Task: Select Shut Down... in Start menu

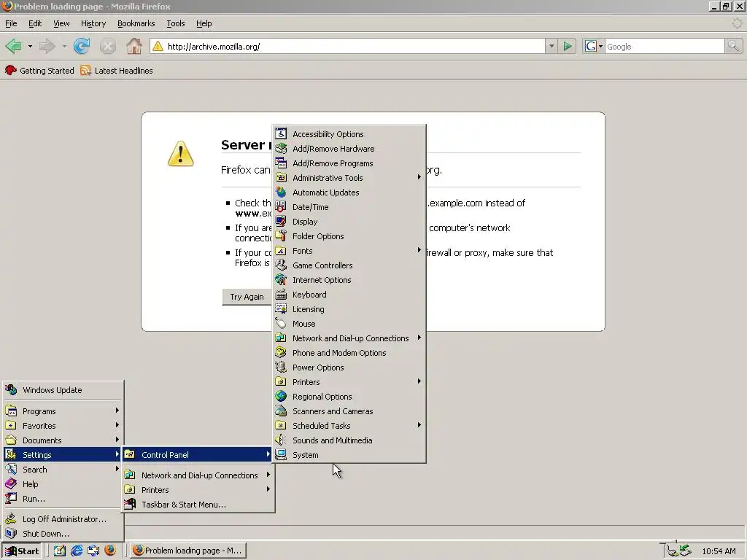Action: (63, 534)
